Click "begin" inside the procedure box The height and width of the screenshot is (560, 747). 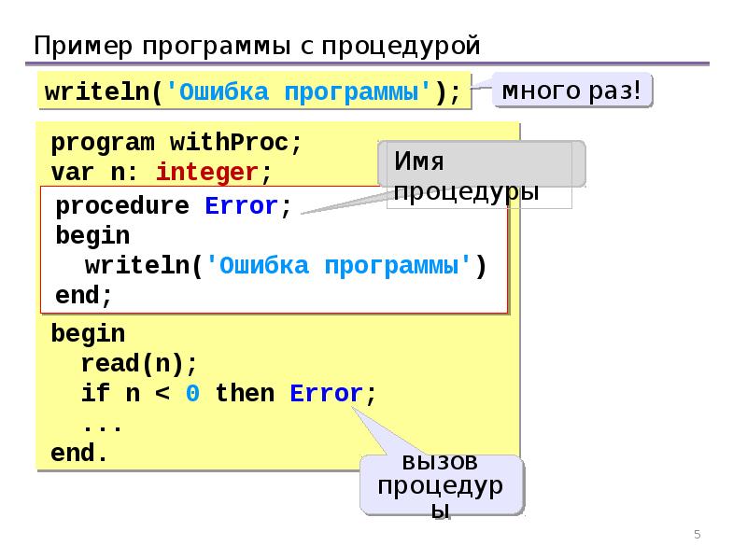tap(92, 235)
